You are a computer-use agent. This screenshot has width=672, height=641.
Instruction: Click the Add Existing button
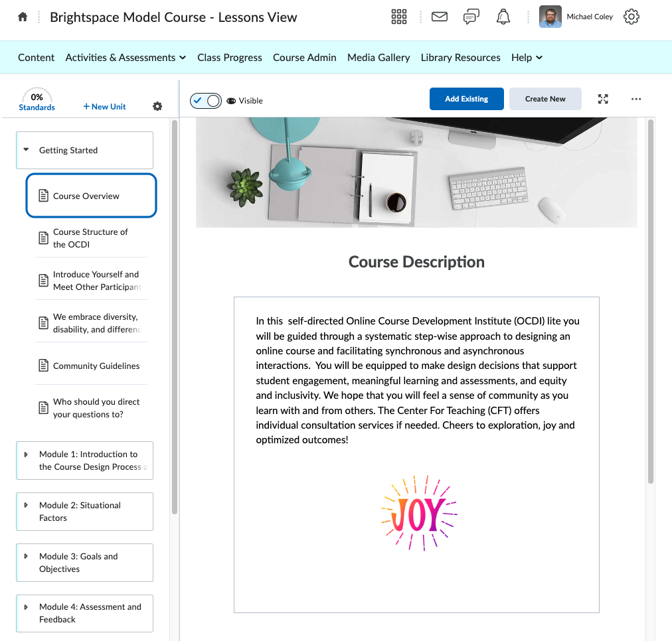tap(466, 99)
